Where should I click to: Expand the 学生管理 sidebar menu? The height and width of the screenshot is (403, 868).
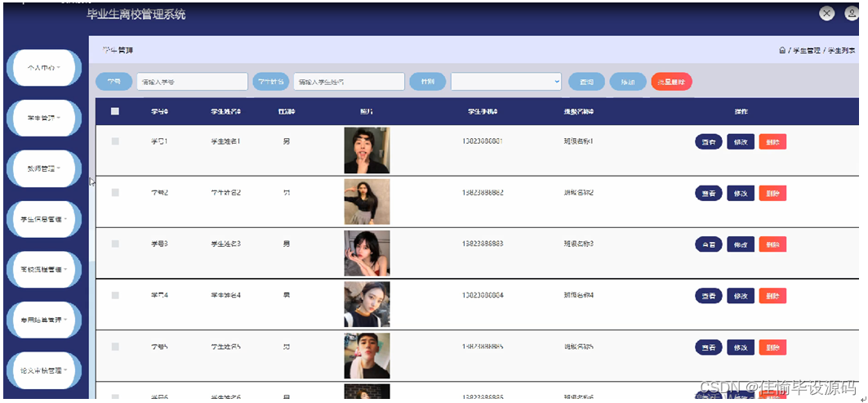point(44,118)
